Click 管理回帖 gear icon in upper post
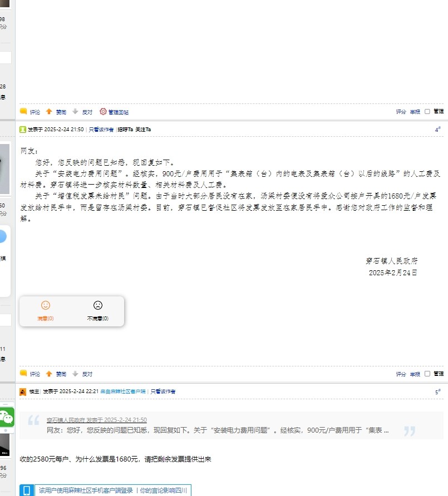 pos(103,112)
